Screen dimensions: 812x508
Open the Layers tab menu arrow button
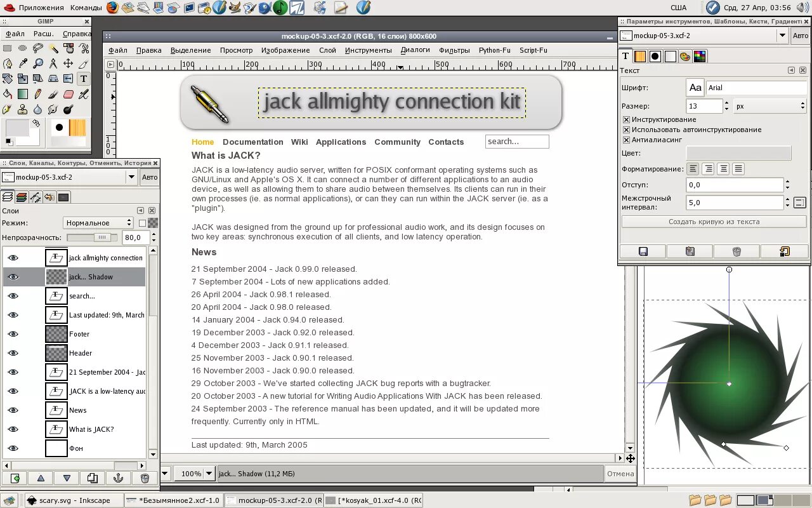coord(141,211)
